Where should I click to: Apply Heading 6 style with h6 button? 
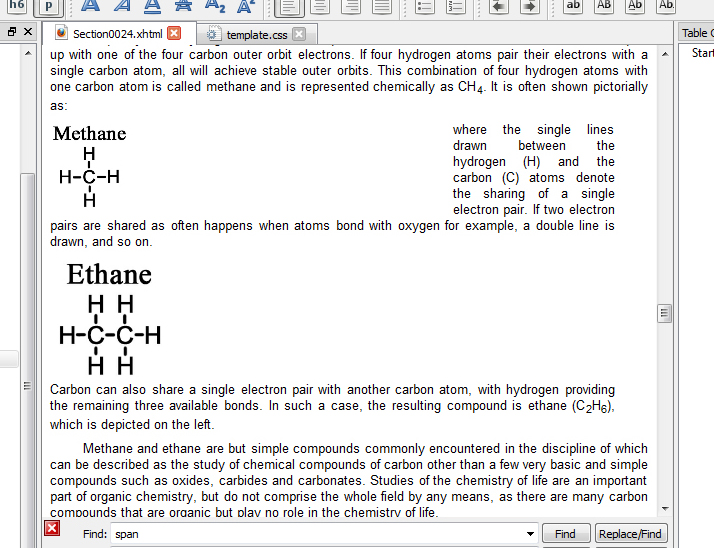pos(16,5)
